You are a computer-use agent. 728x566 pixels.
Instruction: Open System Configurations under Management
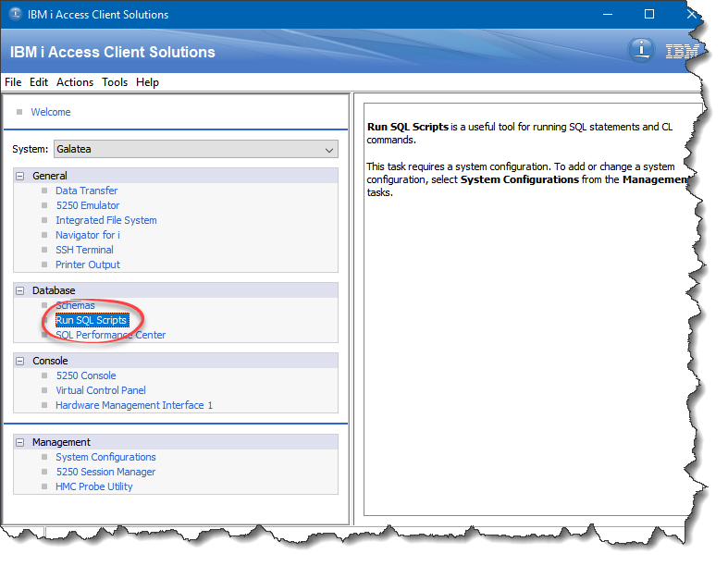(x=105, y=457)
